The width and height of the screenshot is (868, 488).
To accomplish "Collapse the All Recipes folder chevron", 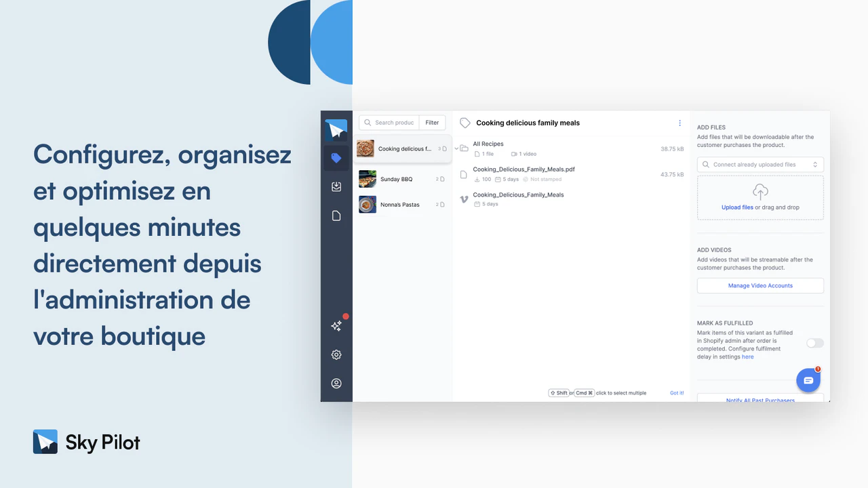I will click(x=457, y=148).
